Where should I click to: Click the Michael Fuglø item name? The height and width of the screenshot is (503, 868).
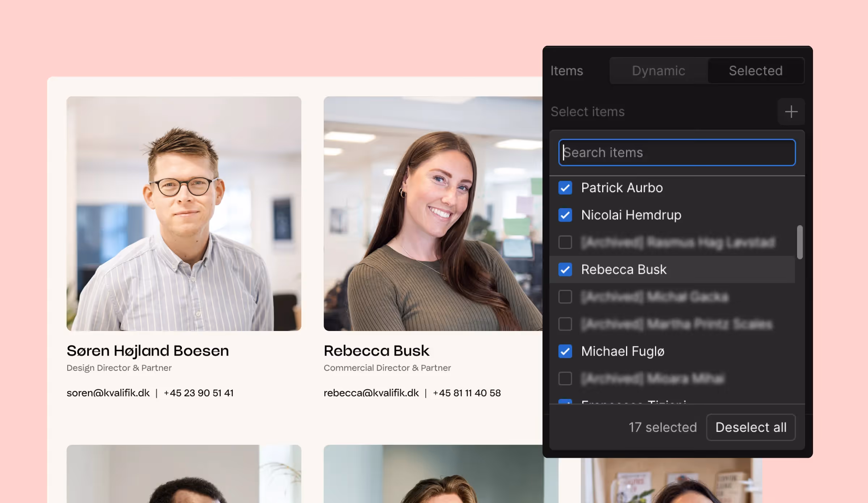(x=623, y=351)
